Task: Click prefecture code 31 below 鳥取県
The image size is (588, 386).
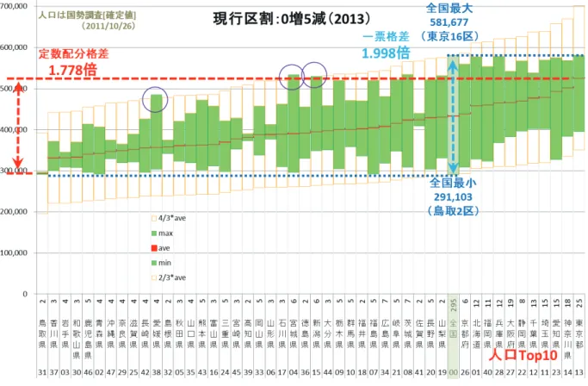Action: (42, 372)
